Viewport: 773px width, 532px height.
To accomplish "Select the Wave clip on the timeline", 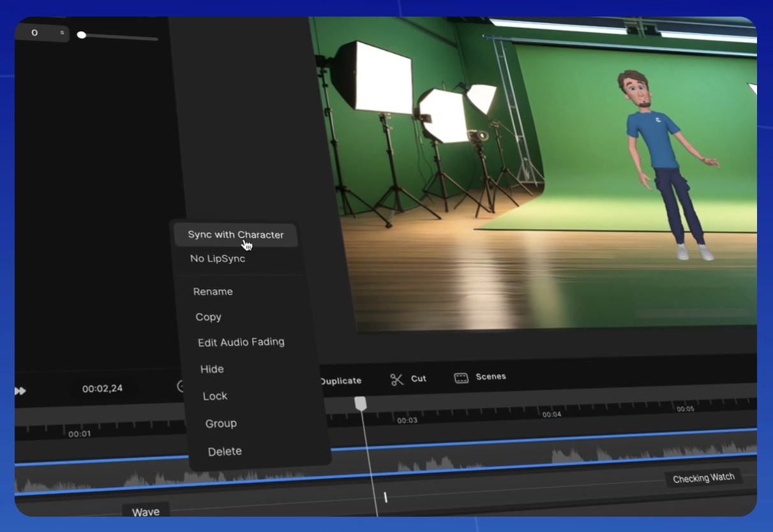I will [146, 512].
